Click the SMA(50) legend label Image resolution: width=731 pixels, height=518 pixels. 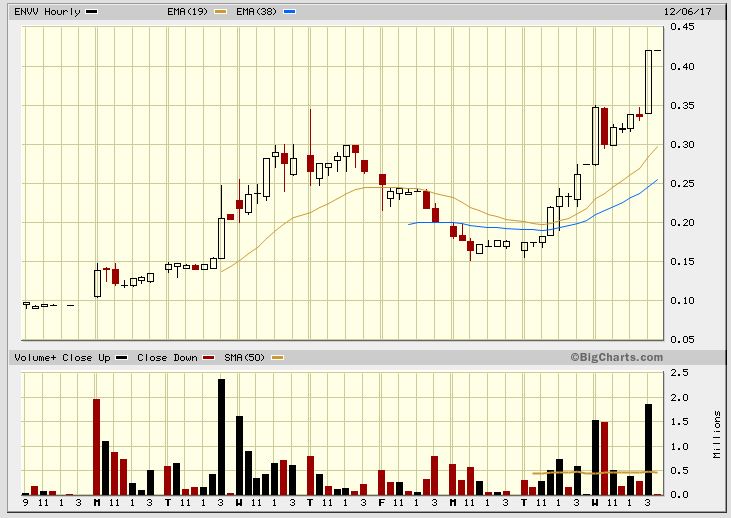[244, 358]
